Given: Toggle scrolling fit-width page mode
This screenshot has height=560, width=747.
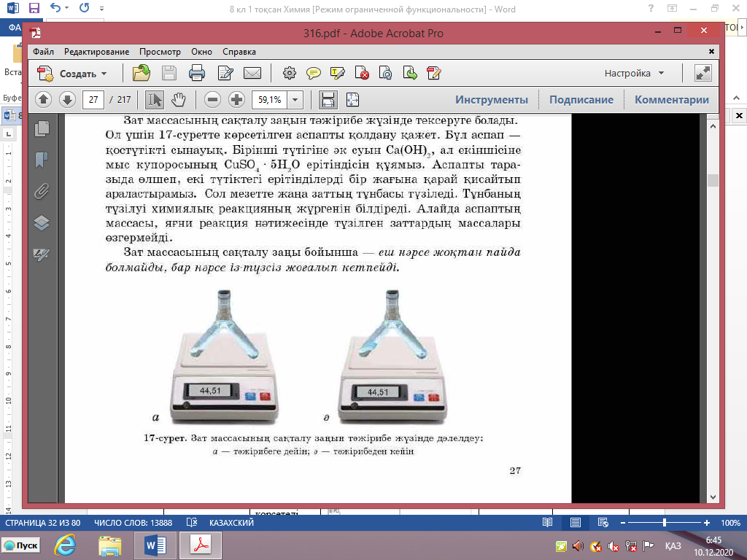Looking at the screenshot, I should click(328, 100).
